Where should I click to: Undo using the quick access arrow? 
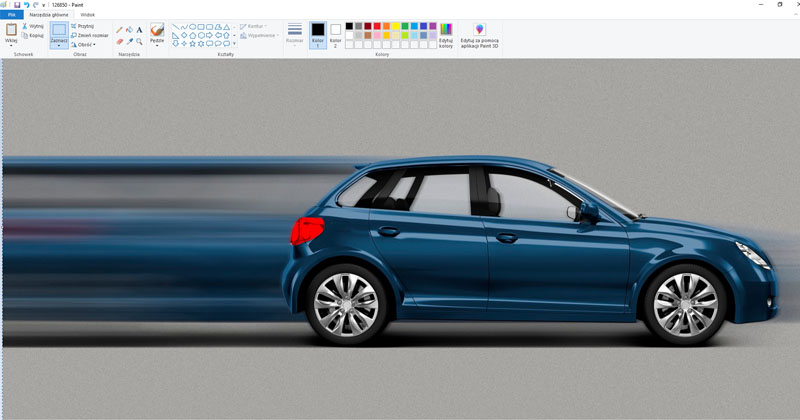[27, 5]
